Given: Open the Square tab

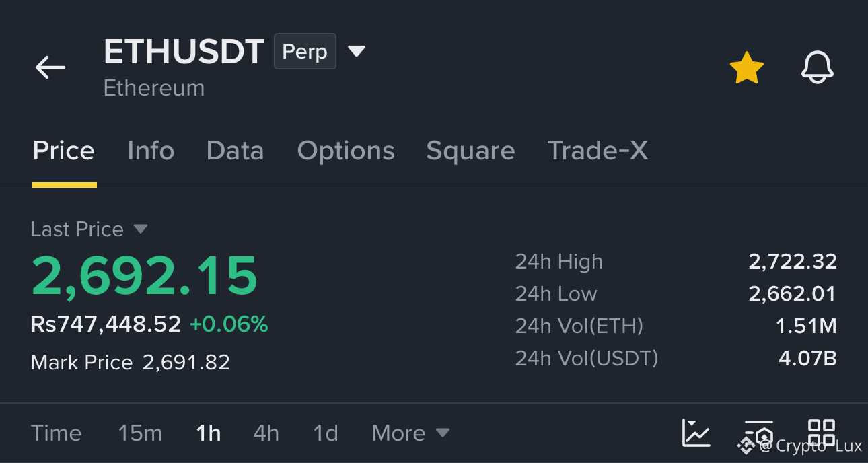Looking at the screenshot, I should point(470,151).
